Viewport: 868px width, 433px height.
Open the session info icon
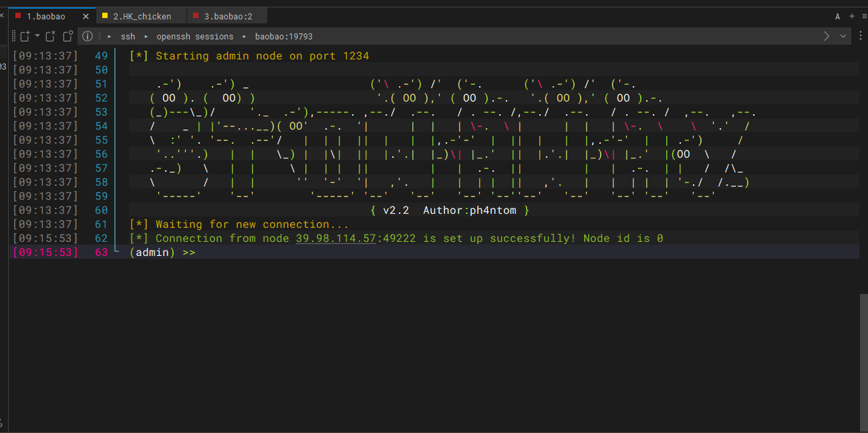87,36
